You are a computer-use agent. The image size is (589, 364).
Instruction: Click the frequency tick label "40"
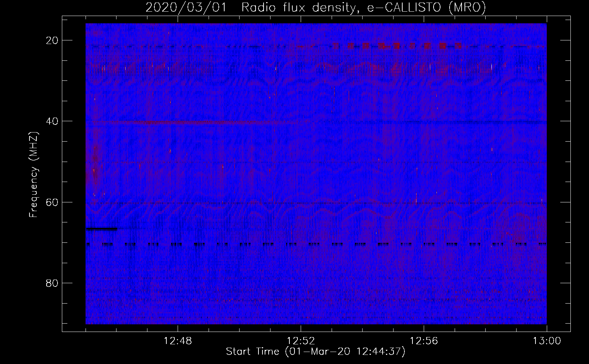pos(53,121)
